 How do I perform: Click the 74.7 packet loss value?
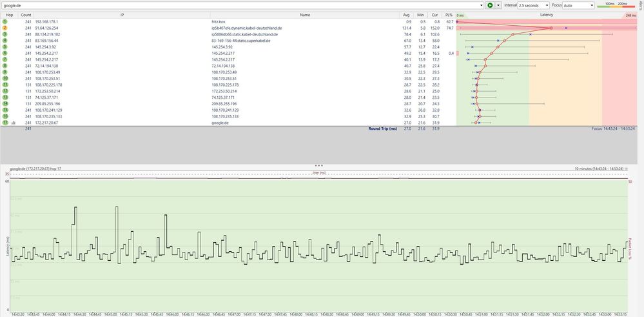[450, 28]
